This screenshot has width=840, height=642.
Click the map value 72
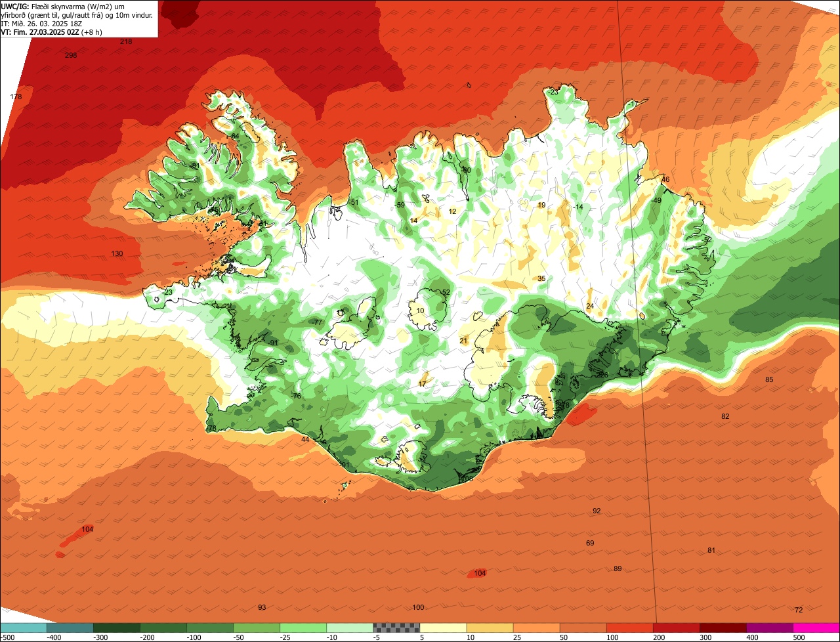799,610
